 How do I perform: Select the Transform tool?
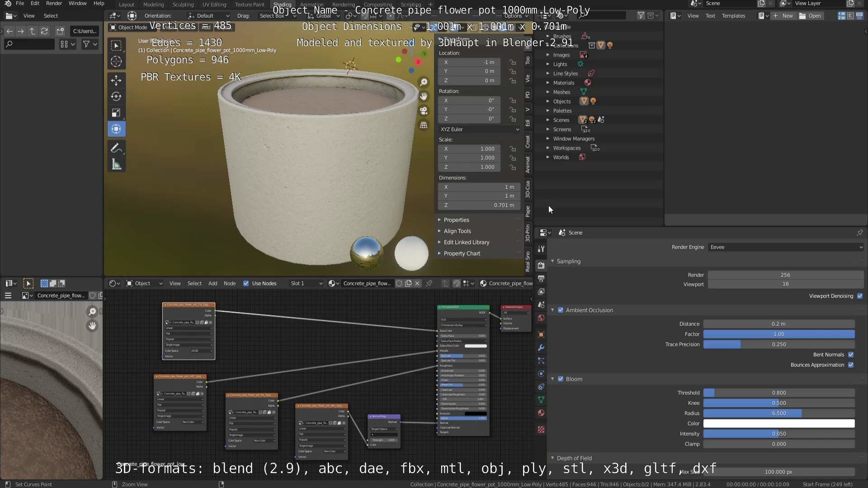(116, 129)
